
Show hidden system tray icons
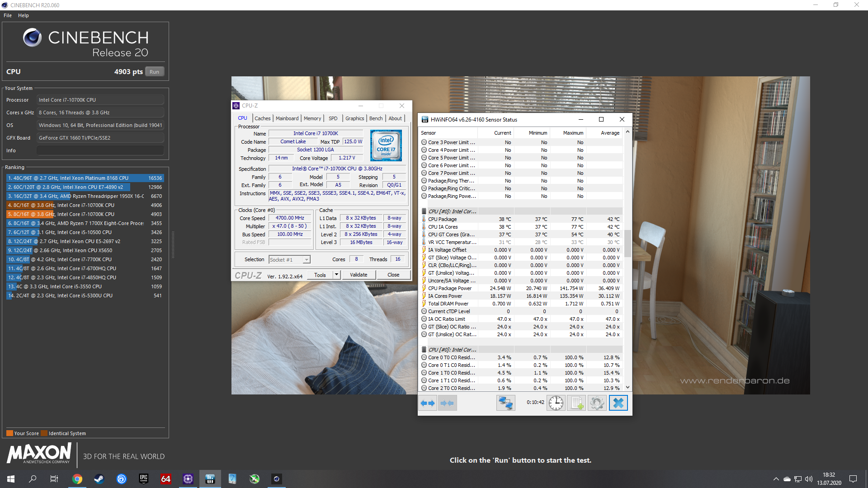(776, 479)
